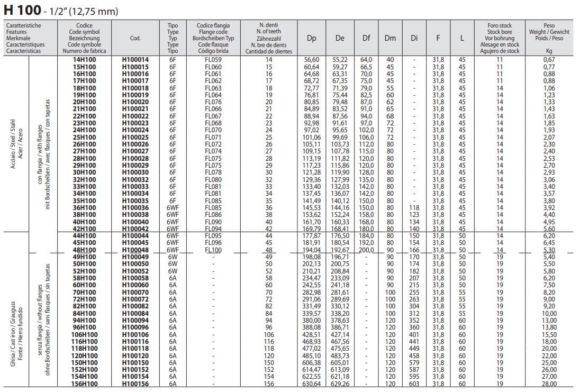The height and width of the screenshot is (392, 580).
Task: Select the 14H100 code symbol cell
Action: [x=85, y=60]
